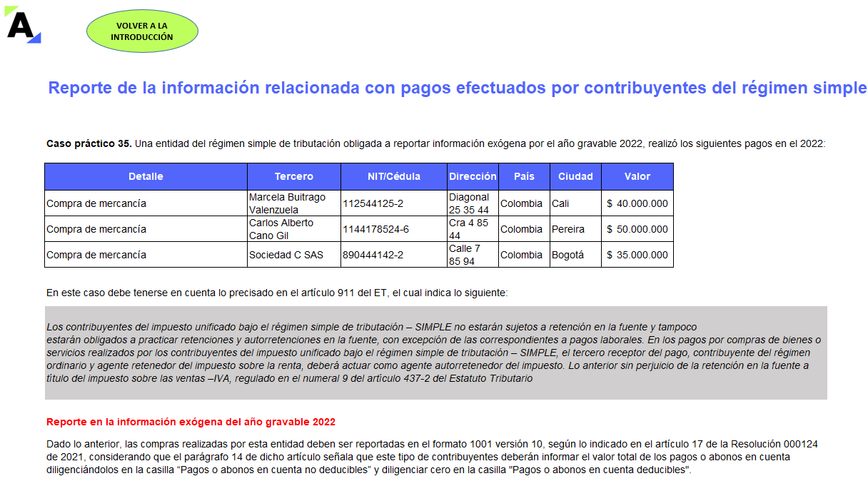
Task: Select the Ciudad column header
Action: click(575, 176)
